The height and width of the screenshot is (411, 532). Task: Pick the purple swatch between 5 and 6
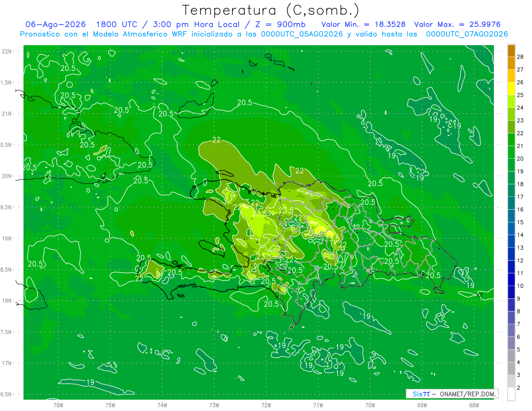(x=512, y=343)
